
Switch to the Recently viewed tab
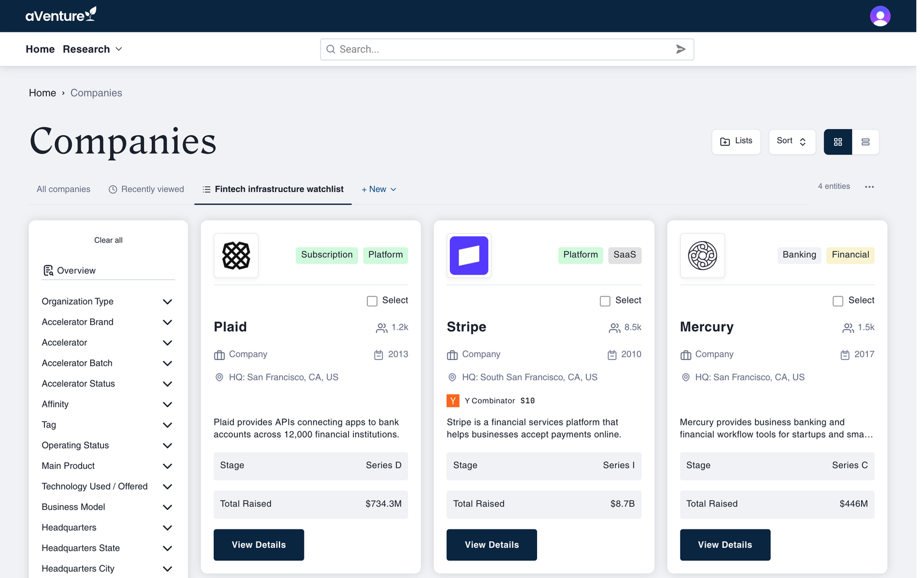pos(147,189)
